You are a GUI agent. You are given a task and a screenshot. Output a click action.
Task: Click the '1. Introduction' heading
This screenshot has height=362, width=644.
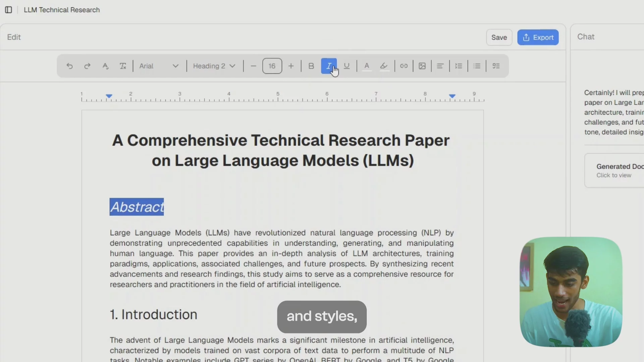[x=154, y=314]
